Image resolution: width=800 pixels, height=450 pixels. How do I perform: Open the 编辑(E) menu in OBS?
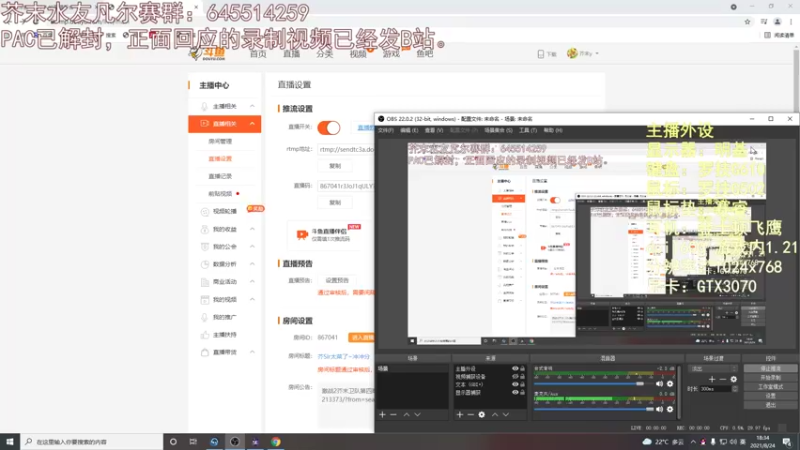tap(409, 131)
